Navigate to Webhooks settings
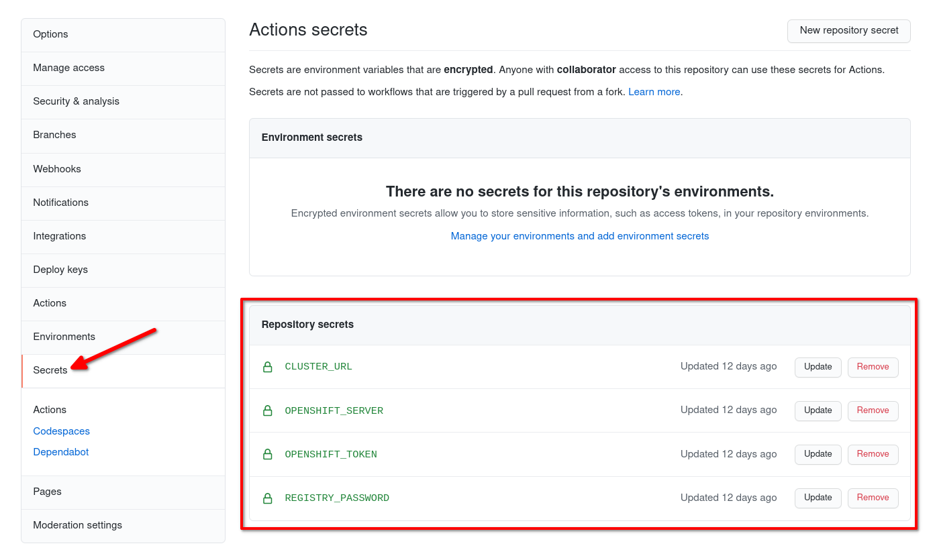The height and width of the screenshot is (560, 937). [57, 169]
